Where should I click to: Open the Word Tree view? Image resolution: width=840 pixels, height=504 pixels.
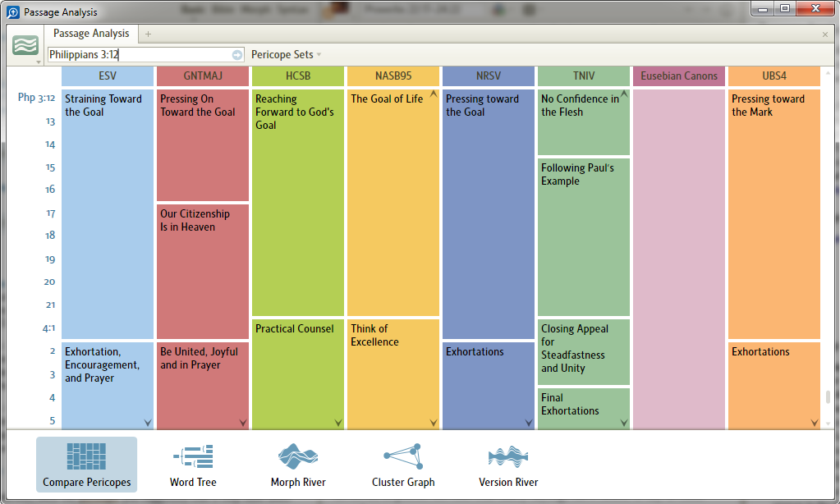coord(193,465)
